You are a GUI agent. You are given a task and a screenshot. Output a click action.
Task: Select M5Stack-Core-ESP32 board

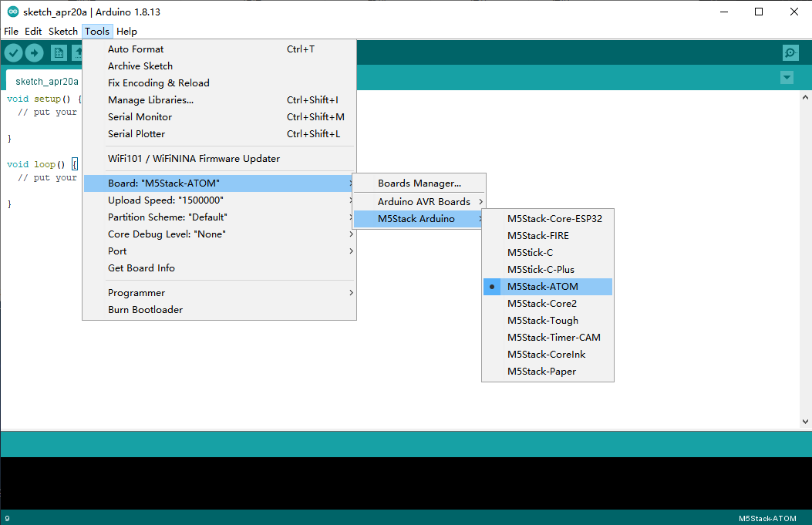tap(548, 218)
